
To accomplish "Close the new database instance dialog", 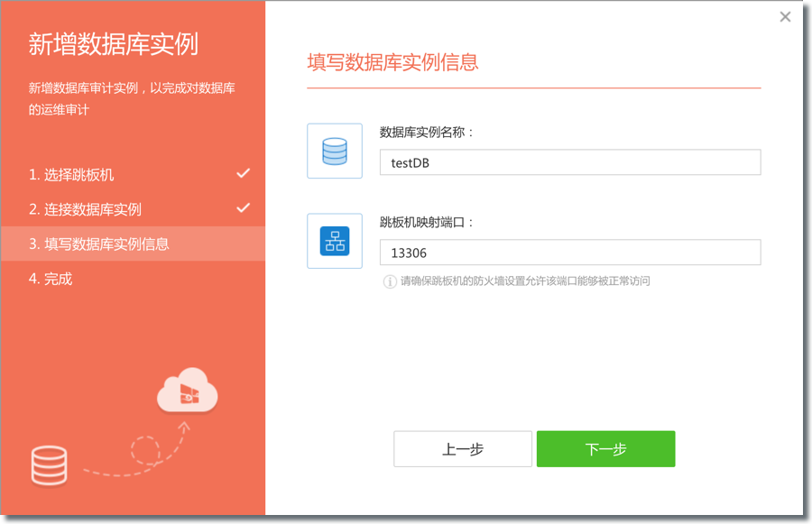I will [x=785, y=16].
